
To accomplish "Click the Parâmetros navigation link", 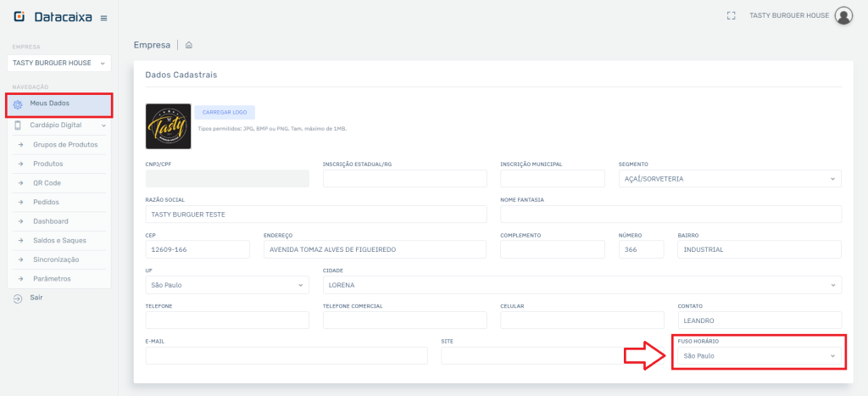I will pos(52,279).
